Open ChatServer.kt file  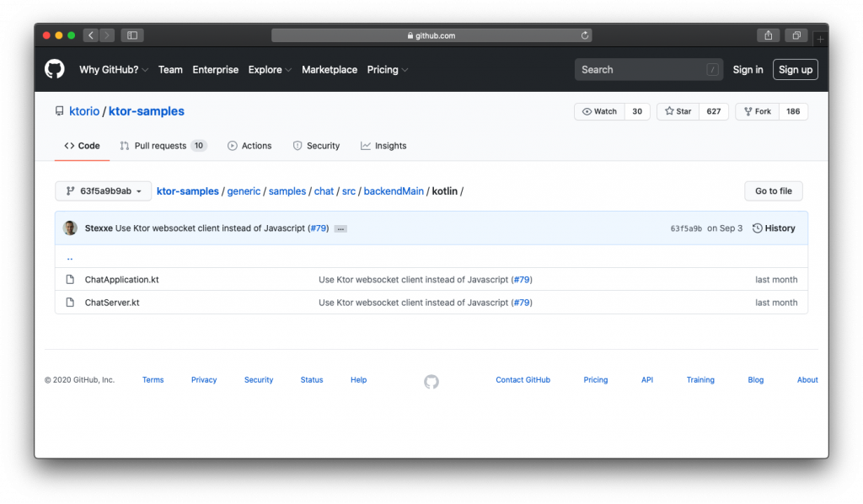[112, 303]
